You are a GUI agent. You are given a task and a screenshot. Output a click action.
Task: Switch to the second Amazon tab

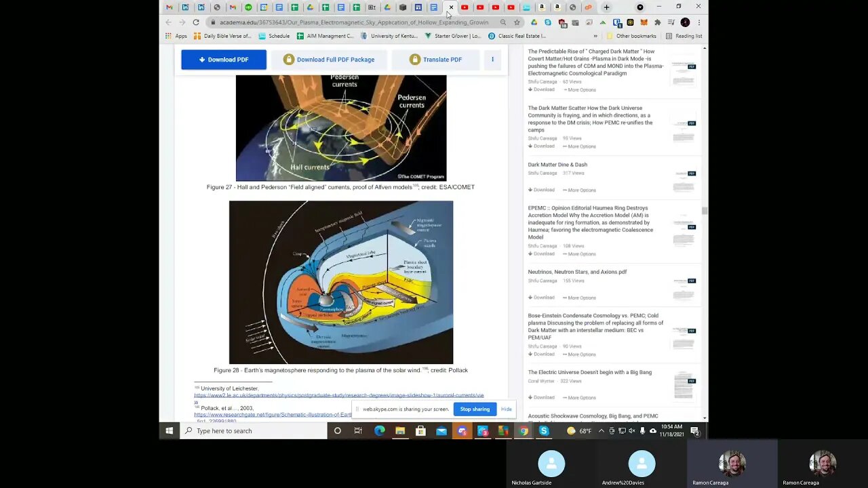pos(557,7)
